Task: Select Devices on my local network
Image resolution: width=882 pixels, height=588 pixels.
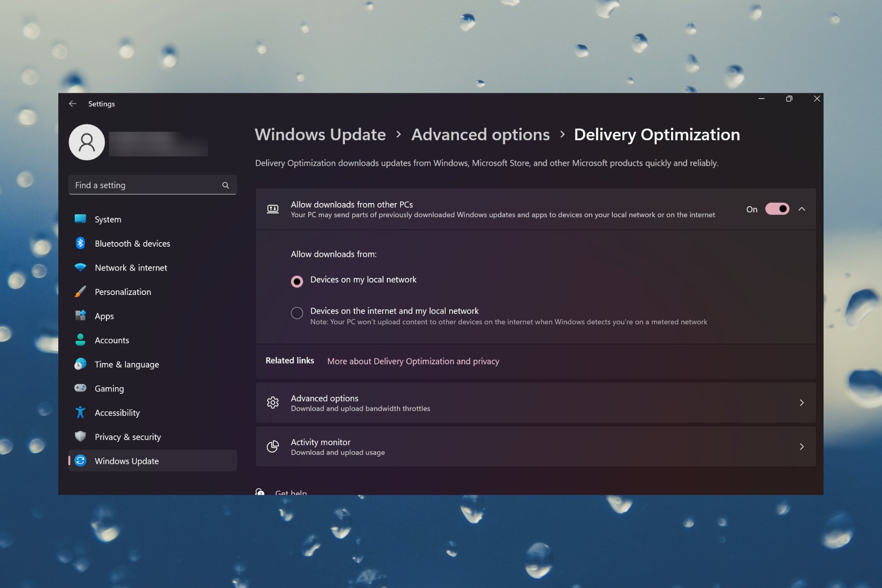Action: tap(297, 280)
